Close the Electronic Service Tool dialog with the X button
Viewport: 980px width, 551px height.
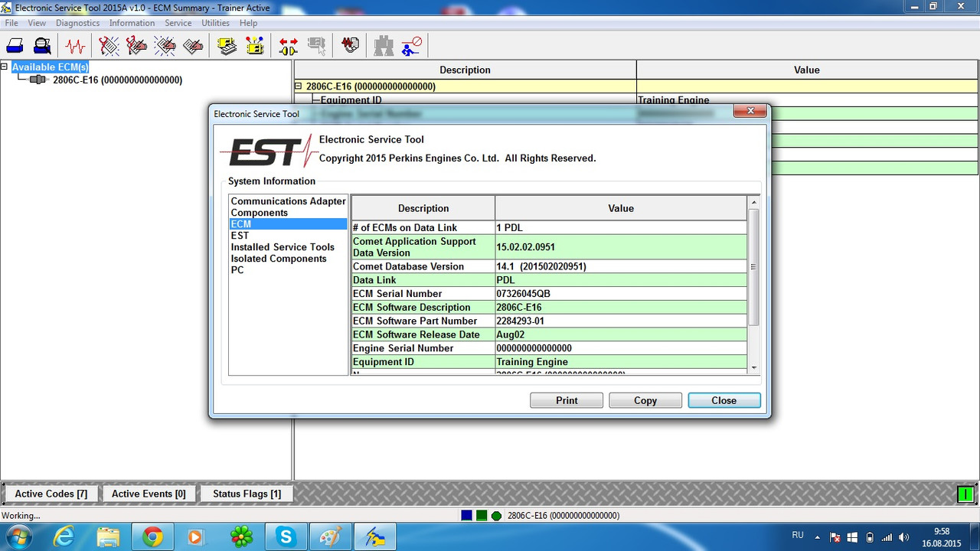point(750,111)
